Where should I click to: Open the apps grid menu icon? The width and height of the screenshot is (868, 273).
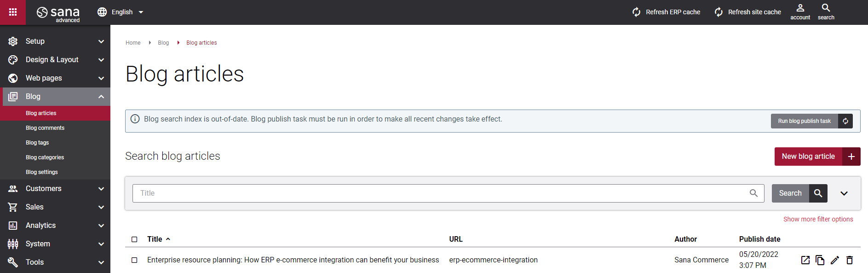tap(13, 12)
